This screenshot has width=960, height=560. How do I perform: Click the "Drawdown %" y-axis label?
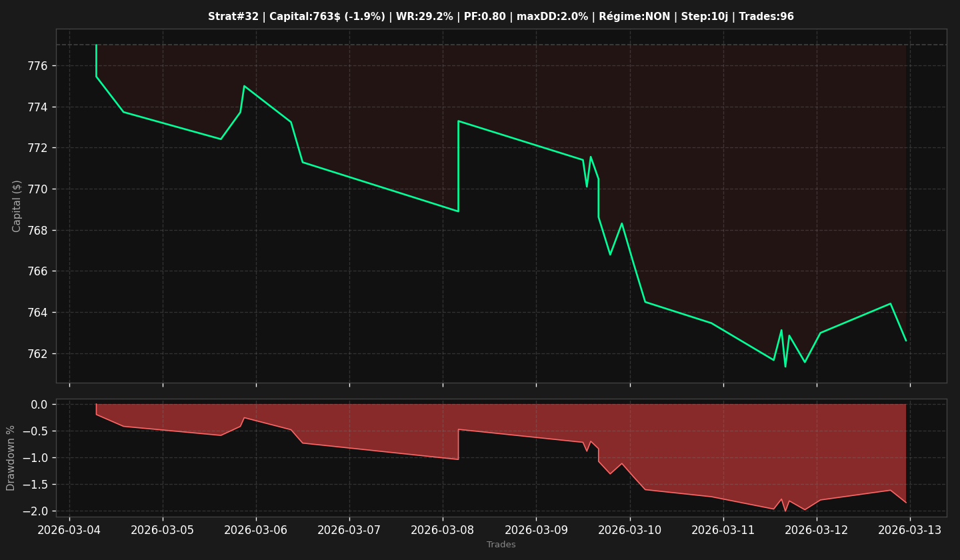(x=11, y=458)
